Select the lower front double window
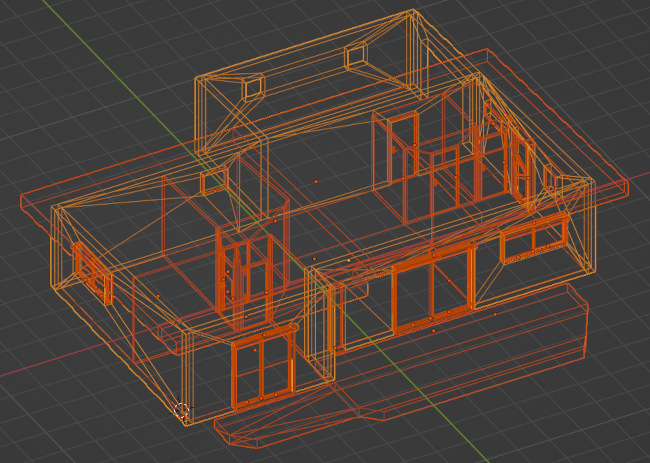 click(x=261, y=372)
